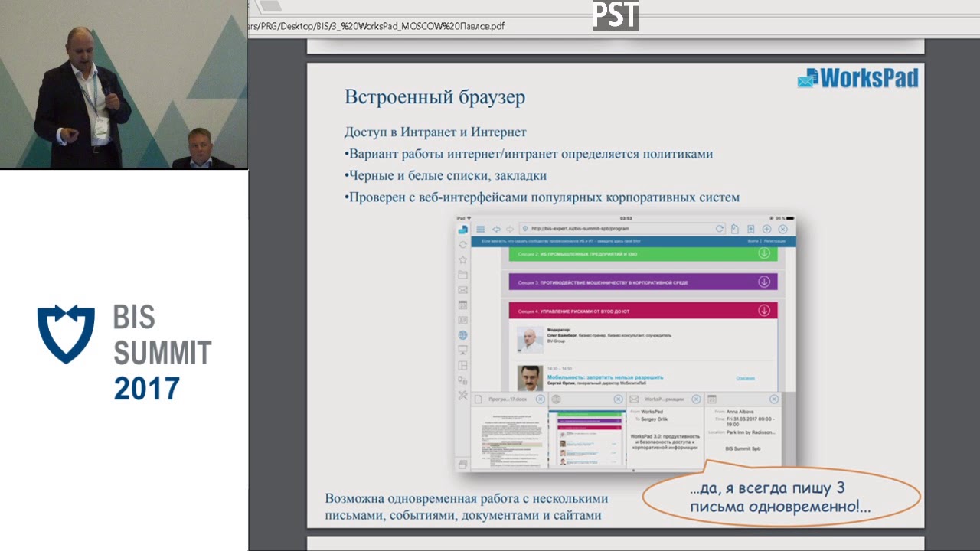Open the calendar icon in sidebar
This screenshot has height=551, width=980.
462,305
